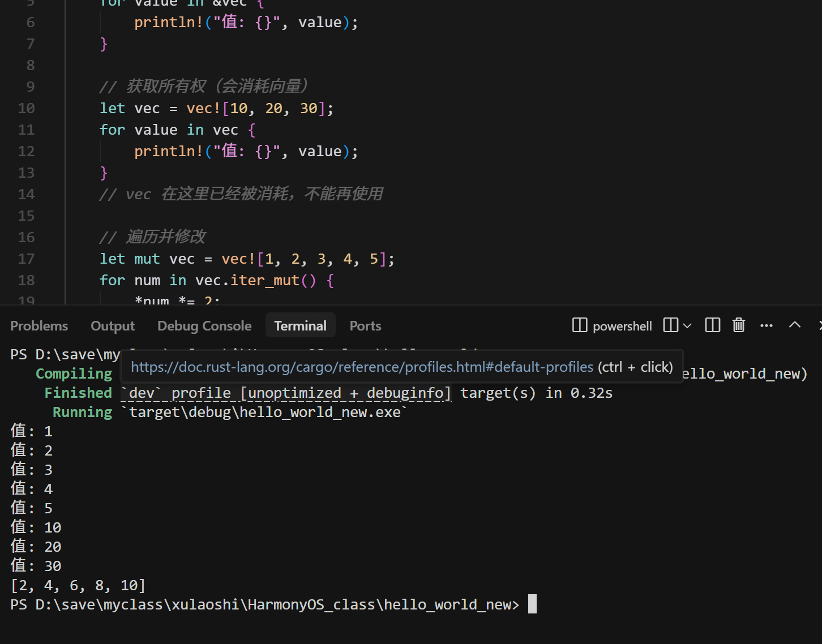
Task: Open the Ports tab
Action: tap(365, 326)
